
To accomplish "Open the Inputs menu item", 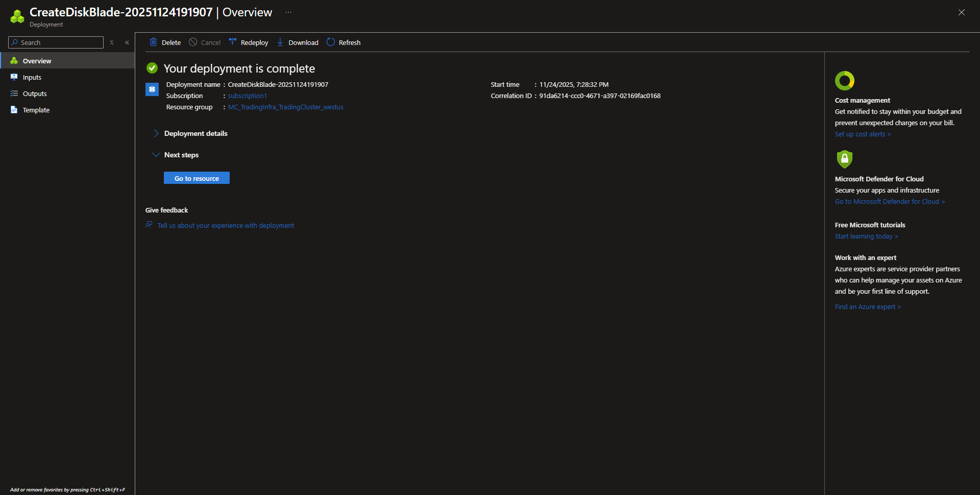I will [x=32, y=77].
